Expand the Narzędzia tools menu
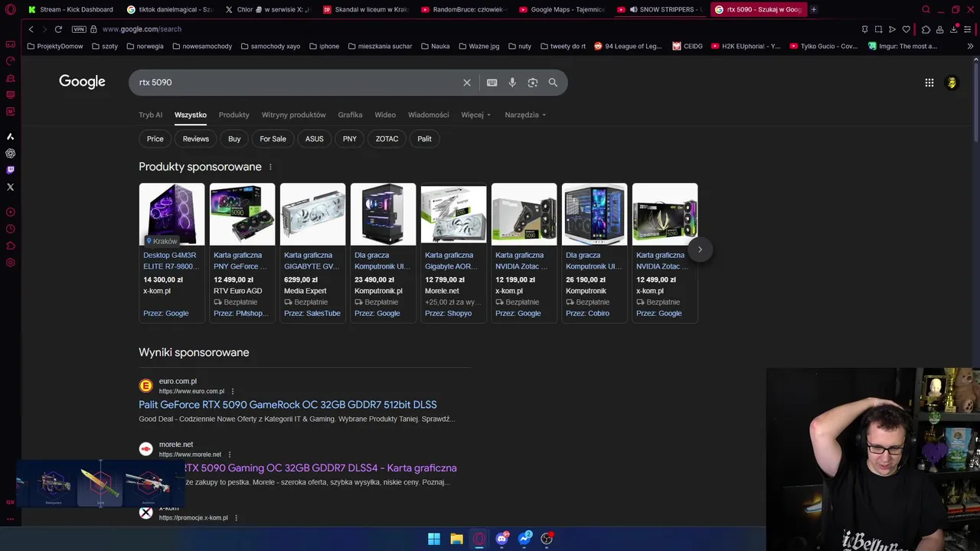Image resolution: width=980 pixels, height=551 pixels. pyautogui.click(x=525, y=115)
